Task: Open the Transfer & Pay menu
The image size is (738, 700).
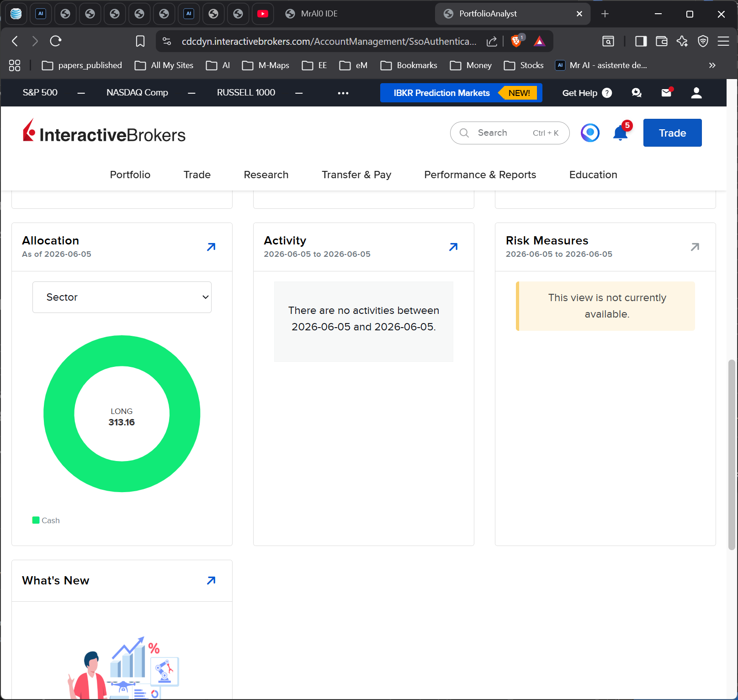Action: [356, 175]
